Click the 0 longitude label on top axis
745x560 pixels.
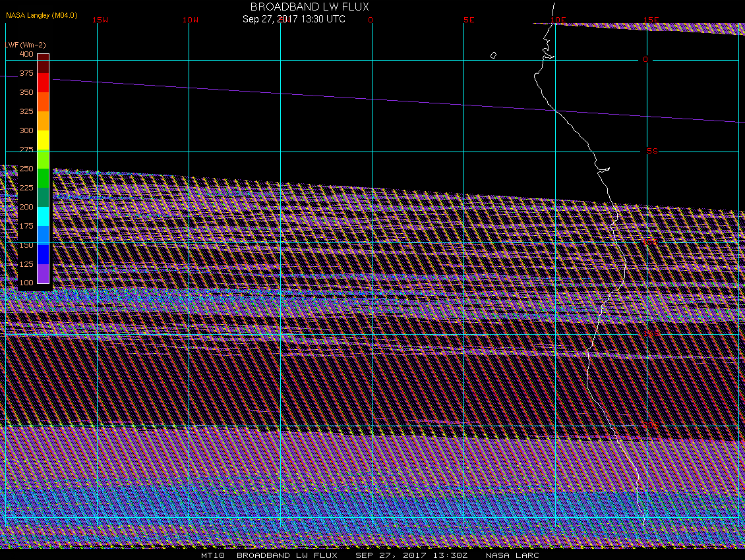pyautogui.click(x=371, y=20)
